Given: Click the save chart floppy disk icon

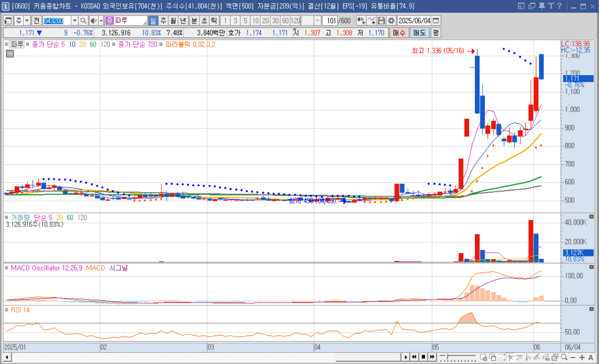Looking at the screenshot, I should (381, 21).
